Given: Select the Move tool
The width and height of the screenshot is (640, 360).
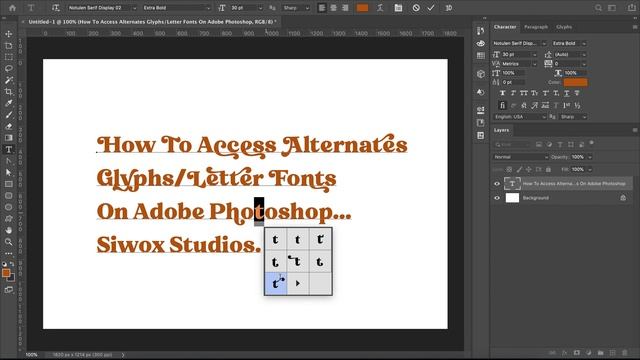Looking at the screenshot, I should click(x=9, y=34).
